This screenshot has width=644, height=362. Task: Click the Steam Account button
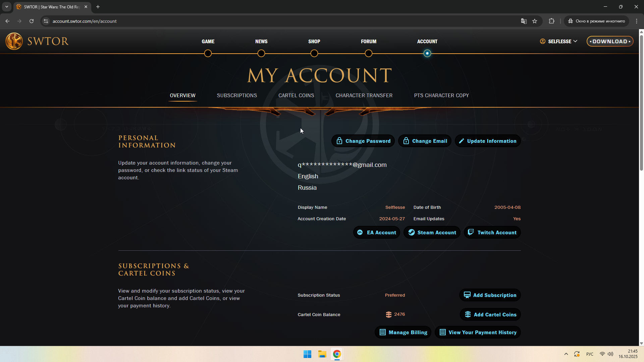[432, 232]
